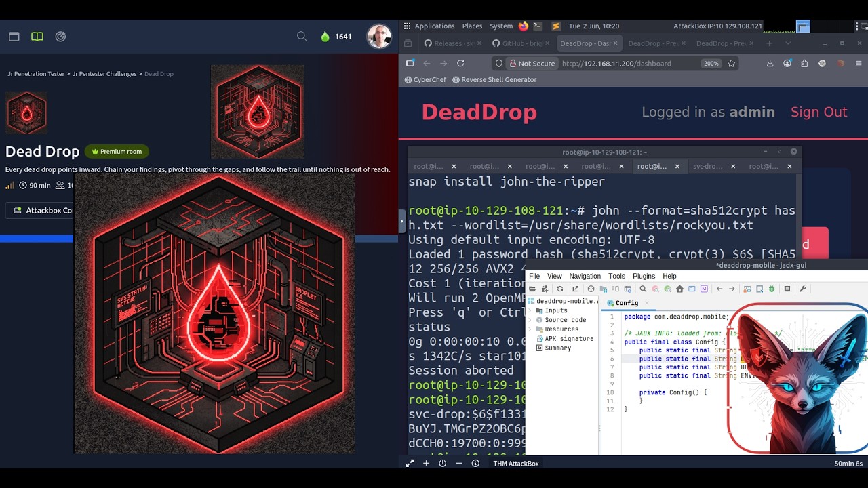
Task: Click Firefox reload page button
Action: point(460,63)
